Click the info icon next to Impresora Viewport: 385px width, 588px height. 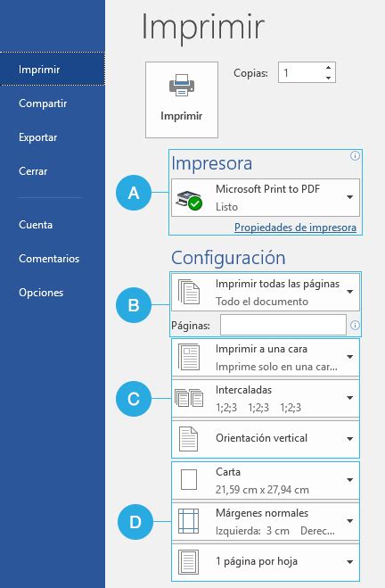click(355, 155)
